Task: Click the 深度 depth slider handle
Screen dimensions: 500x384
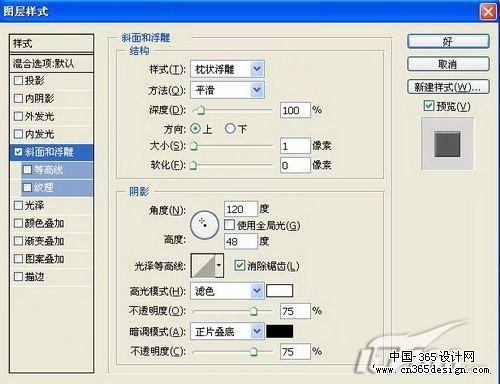Action: [x=201, y=110]
